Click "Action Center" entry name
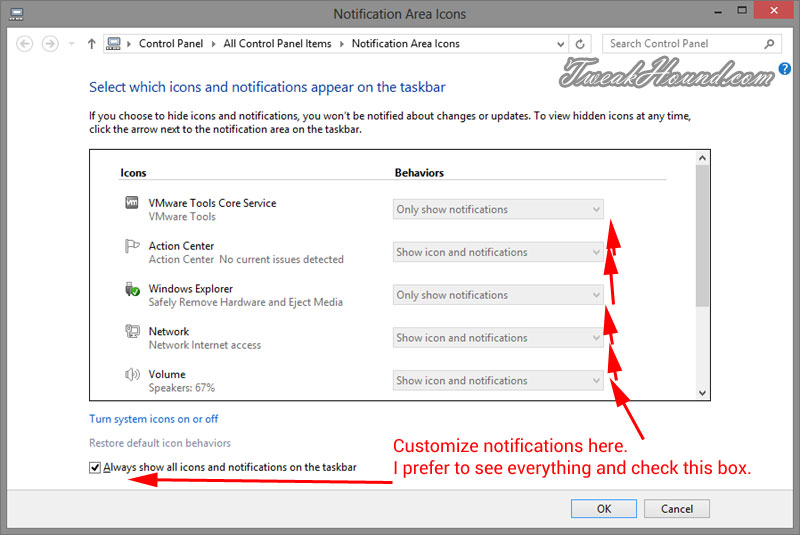Image resolution: width=800 pixels, height=535 pixels. click(x=181, y=246)
